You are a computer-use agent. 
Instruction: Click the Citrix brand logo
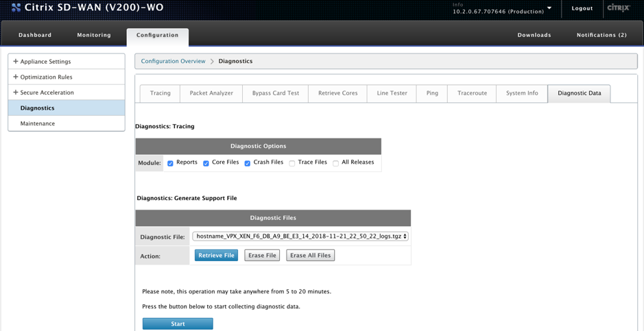(x=619, y=8)
